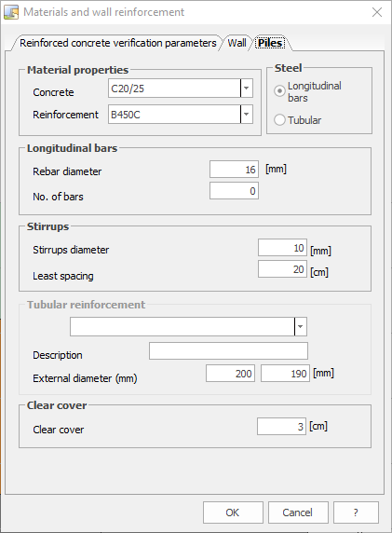The image size is (392, 533).
Task: Click the Material properties group title
Action: [78, 70]
